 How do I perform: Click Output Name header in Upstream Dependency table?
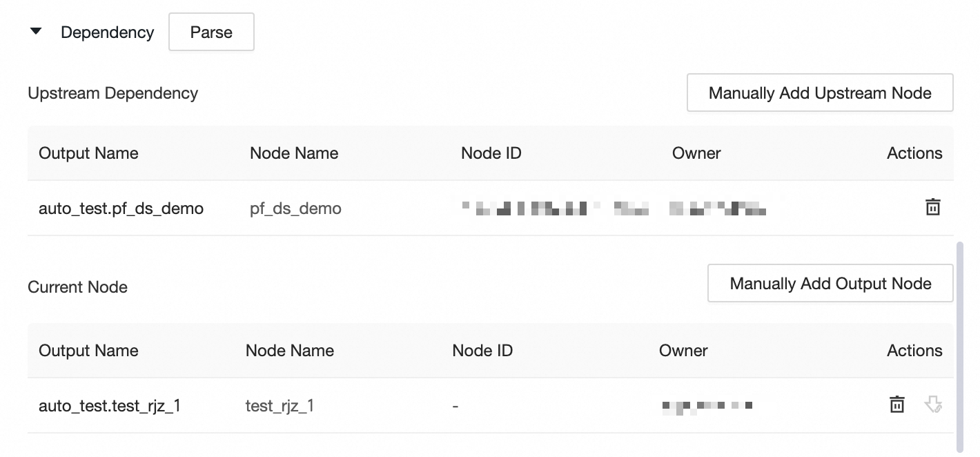click(88, 153)
